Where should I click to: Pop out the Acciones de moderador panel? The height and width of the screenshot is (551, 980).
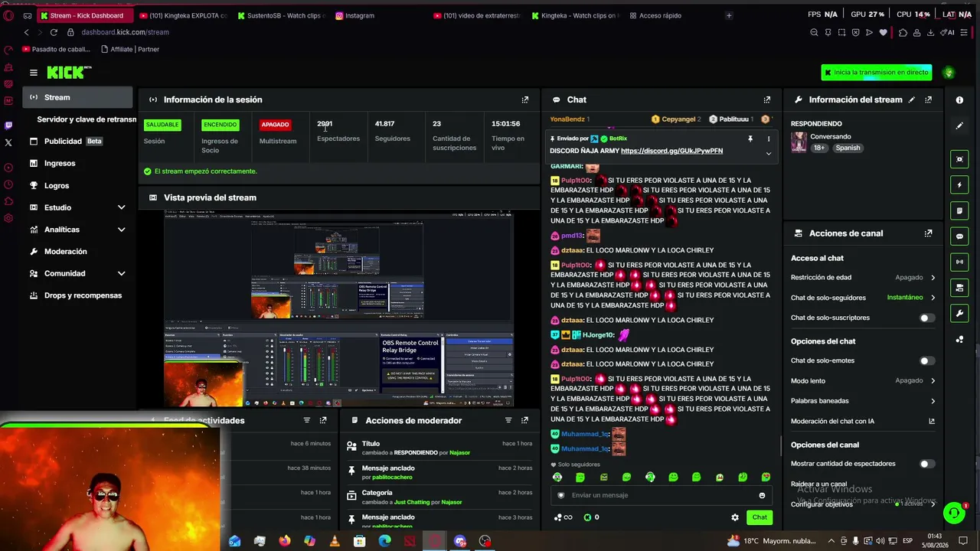[x=525, y=420]
